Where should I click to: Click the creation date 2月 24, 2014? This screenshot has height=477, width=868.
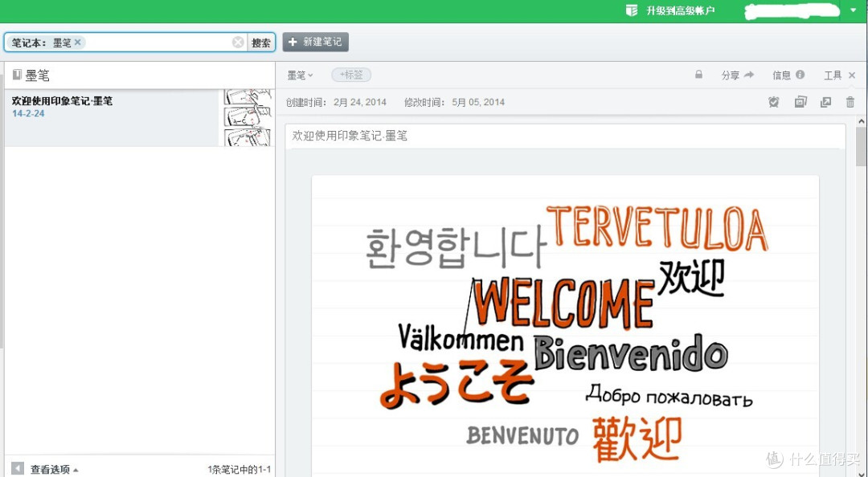360,102
